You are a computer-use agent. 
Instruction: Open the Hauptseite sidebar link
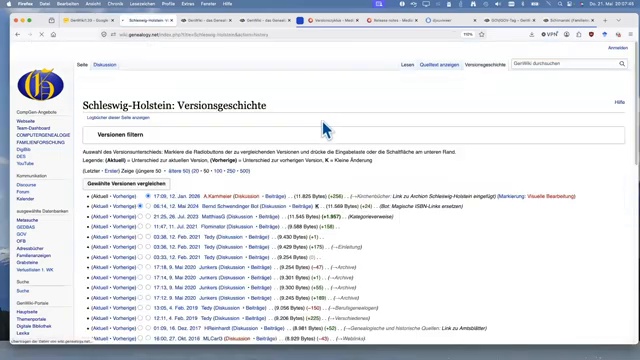point(27,312)
